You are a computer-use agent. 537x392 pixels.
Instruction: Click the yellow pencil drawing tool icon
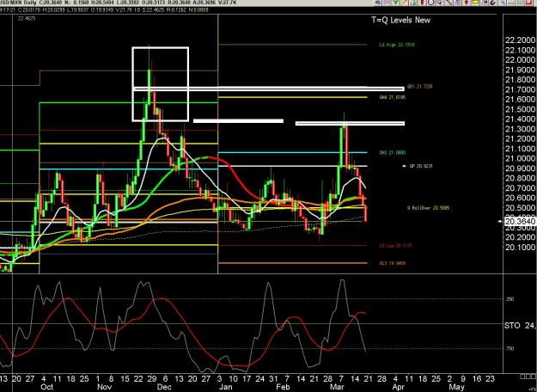405,3
